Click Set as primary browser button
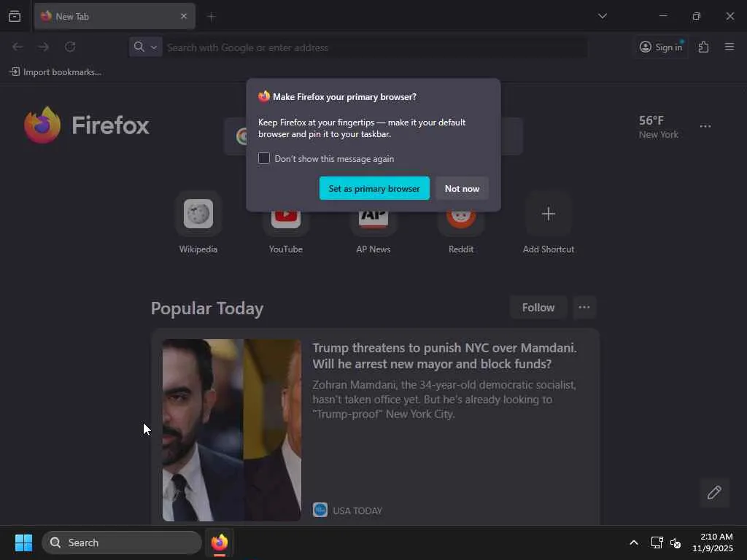 [374, 189]
